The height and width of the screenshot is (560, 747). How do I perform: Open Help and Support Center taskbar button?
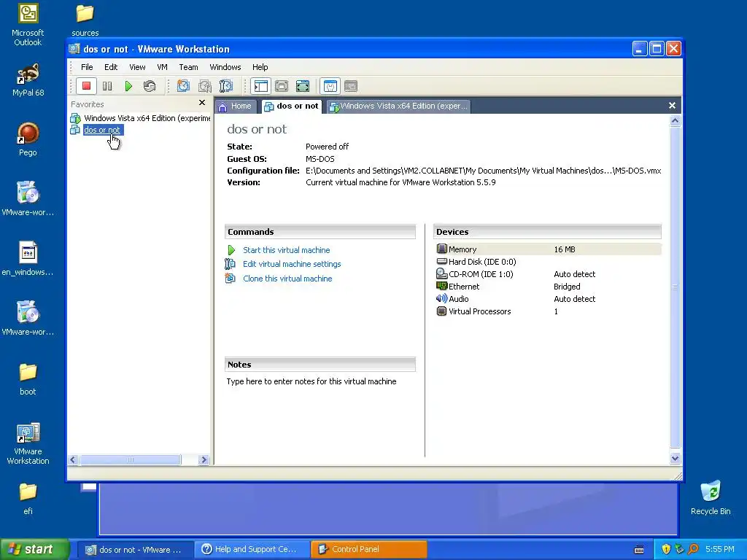252,550
